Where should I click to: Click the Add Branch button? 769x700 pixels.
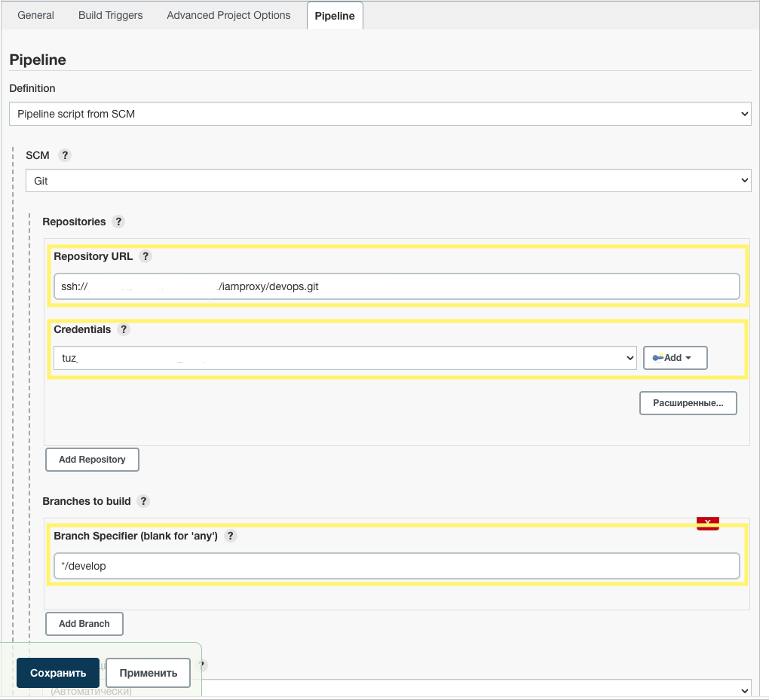point(84,624)
